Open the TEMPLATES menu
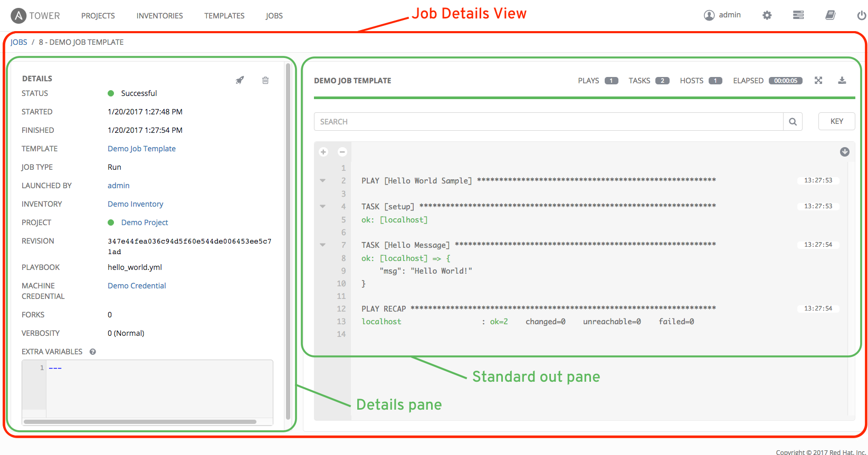Screen dimensions: 868x455 click(x=224, y=16)
